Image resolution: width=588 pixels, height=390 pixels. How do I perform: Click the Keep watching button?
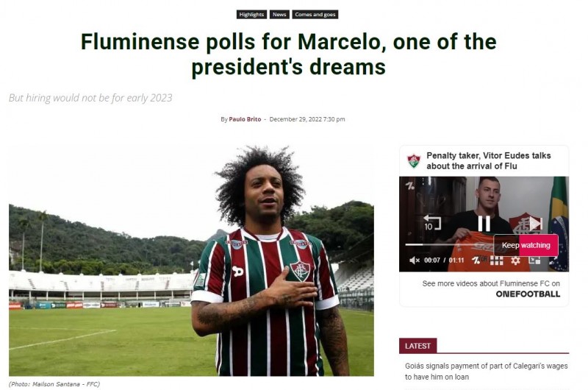point(526,245)
